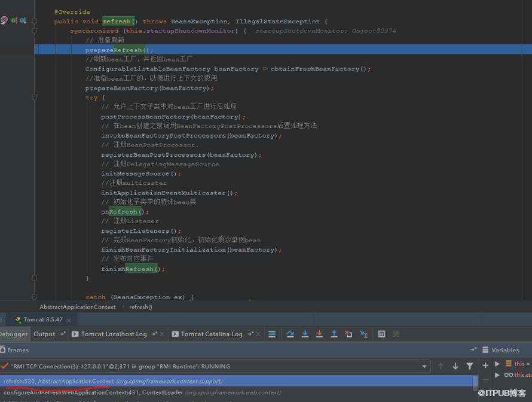
Task: Click the Drop Frame icon
Action: 348,334
